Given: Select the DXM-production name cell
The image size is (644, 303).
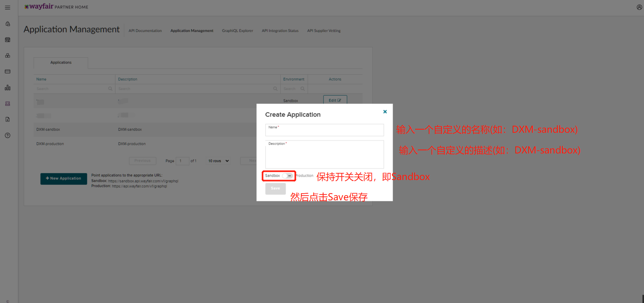Looking at the screenshot, I should click(50, 144).
